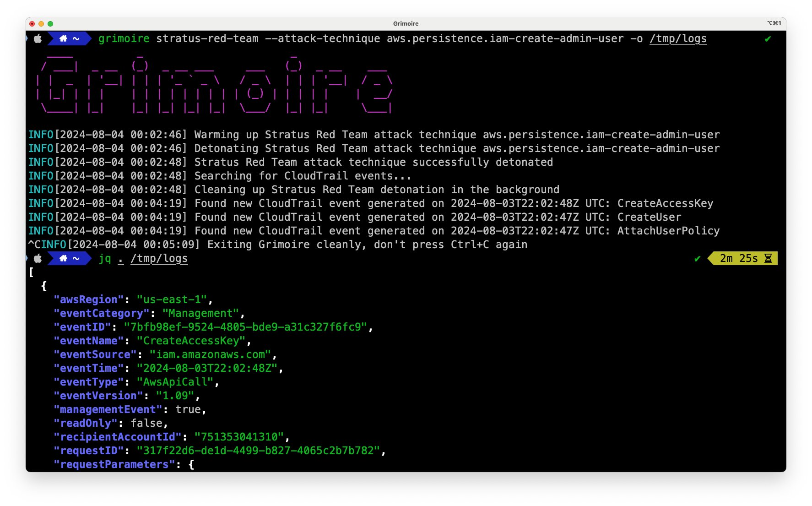Click the eventVersion value "1.09"

click(x=175, y=396)
